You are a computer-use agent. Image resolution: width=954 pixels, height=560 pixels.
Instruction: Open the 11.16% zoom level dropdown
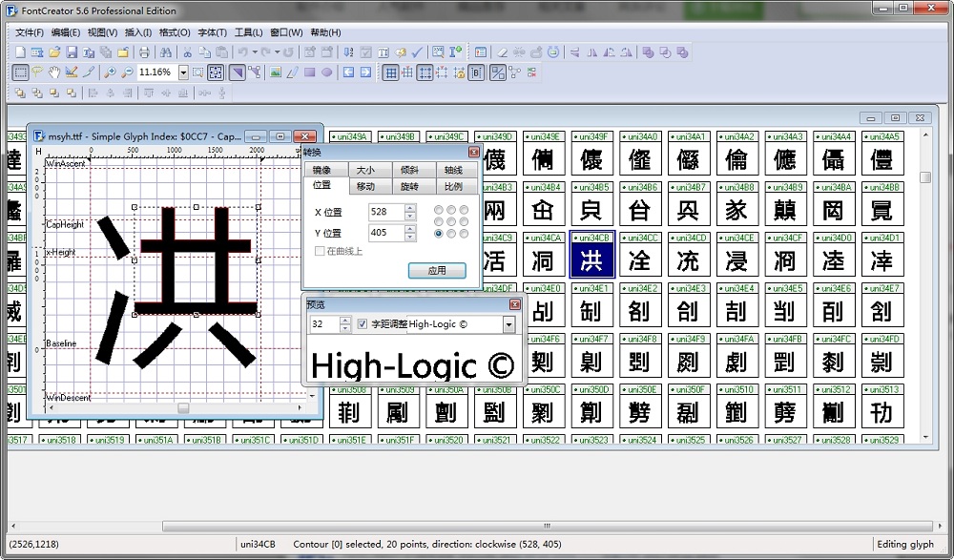click(x=183, y=72)
